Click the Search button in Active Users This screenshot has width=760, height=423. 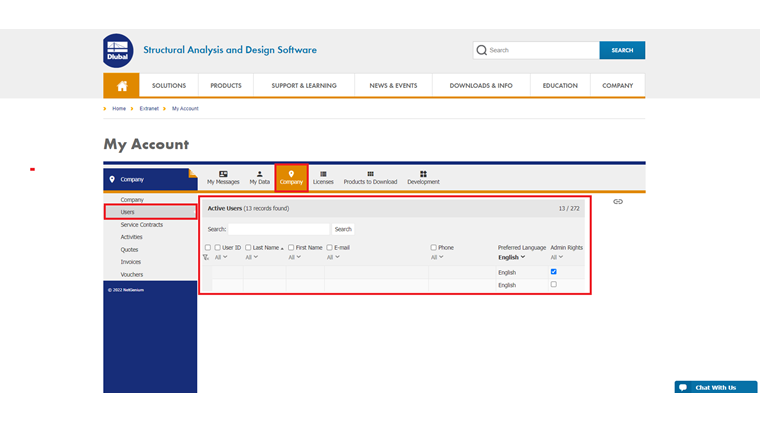coord(343,229)
